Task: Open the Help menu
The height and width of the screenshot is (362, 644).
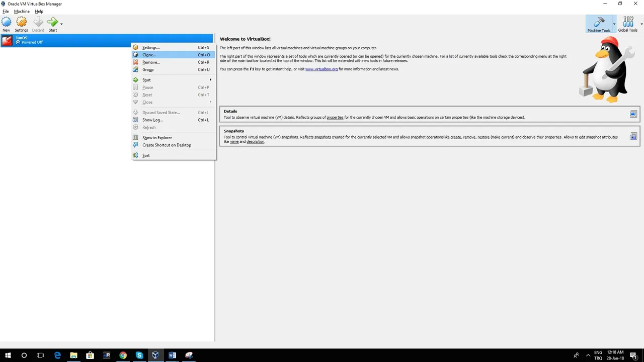Action: [39, 11]
